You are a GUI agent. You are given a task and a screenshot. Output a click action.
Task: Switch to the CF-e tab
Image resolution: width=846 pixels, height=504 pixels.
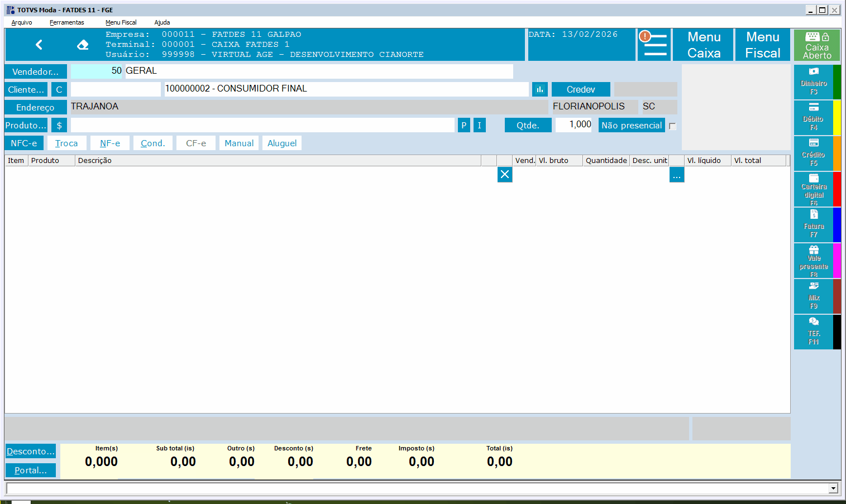pyautogui.click(x=196, y=143)
